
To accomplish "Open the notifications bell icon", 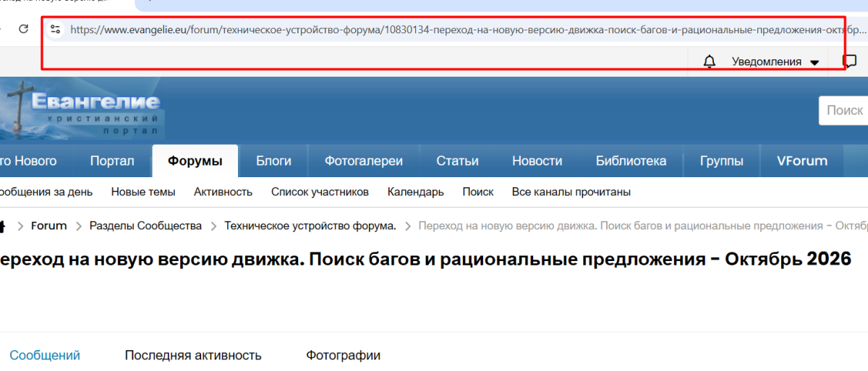I will (x=709, y=62).
